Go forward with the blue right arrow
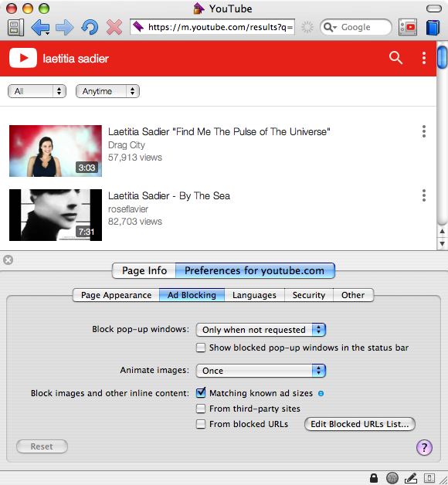Screen dimensions: 448x485 pyautogui.click(x=65, y=27)
